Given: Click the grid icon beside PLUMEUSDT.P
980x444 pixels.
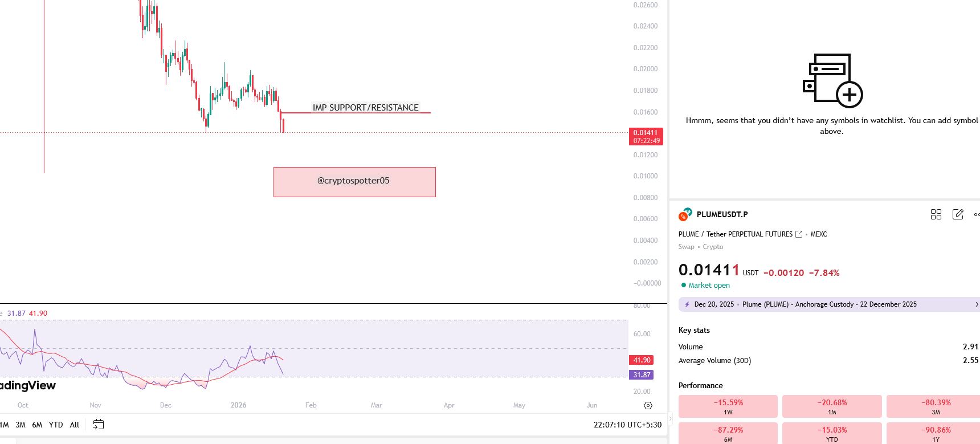Looking at the screenshot, I should 936,214.
